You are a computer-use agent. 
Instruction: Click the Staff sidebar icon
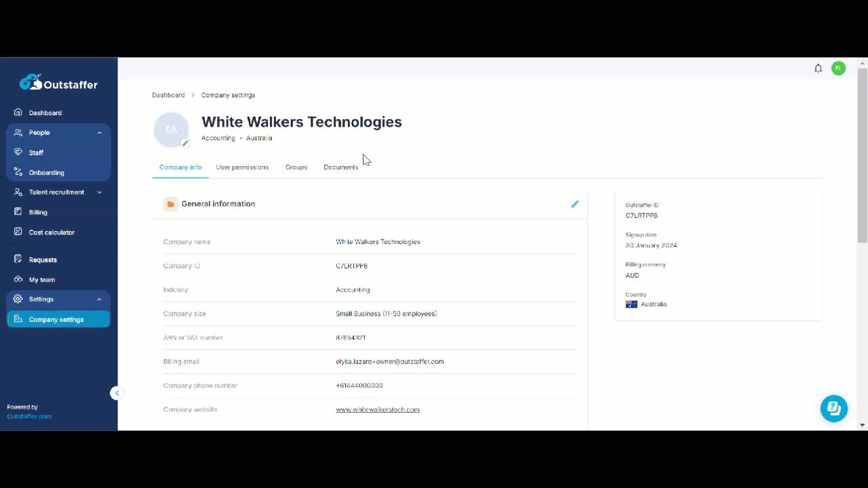pos(18,152)
